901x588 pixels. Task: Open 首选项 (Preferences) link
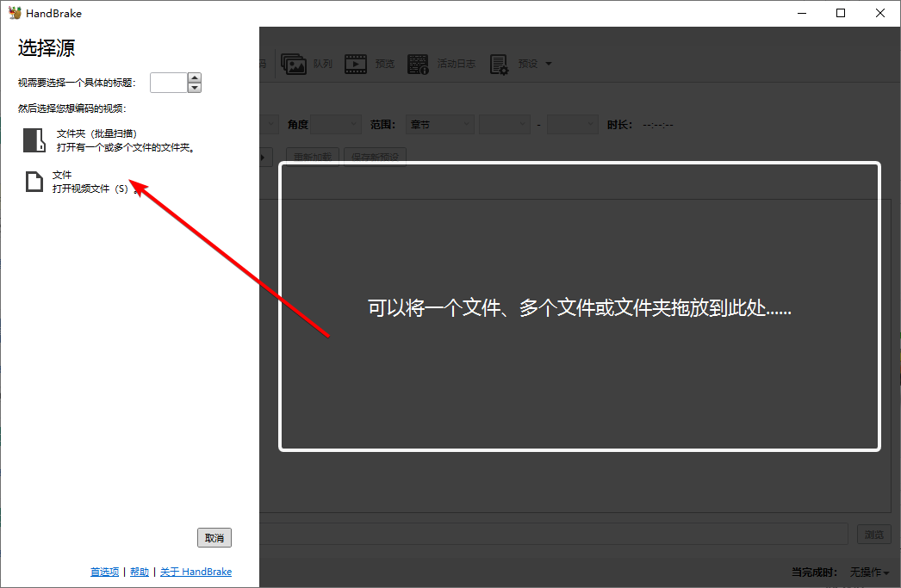point(104,571)
